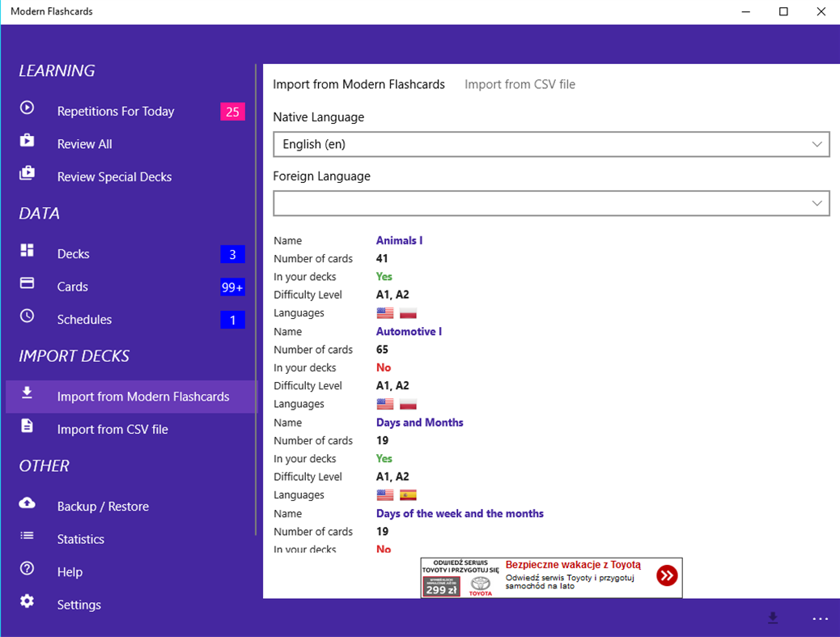
Task: Select the Backup / Restore cloud icon
Action: pyautogui.click(x=25, y=505)
